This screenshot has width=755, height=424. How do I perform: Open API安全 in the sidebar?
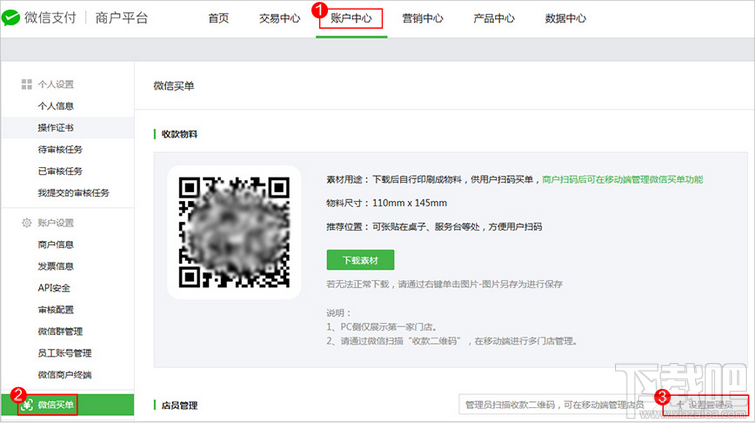(x=54, y=288)
